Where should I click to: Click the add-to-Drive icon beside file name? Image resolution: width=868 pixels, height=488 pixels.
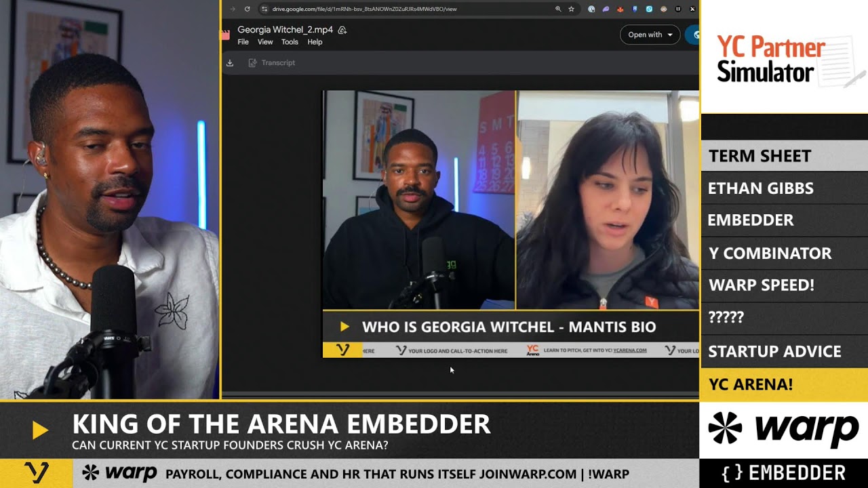click(x=342, y=30)
